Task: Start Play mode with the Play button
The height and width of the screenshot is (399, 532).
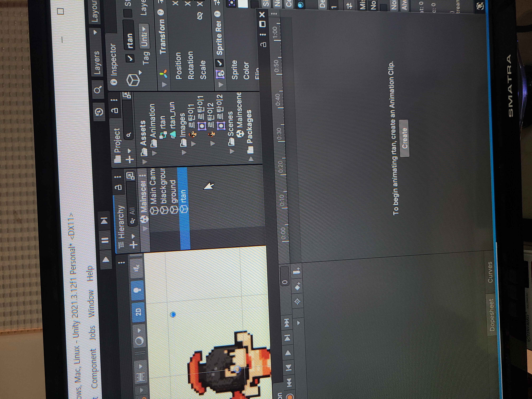Action: click(106, 260)
